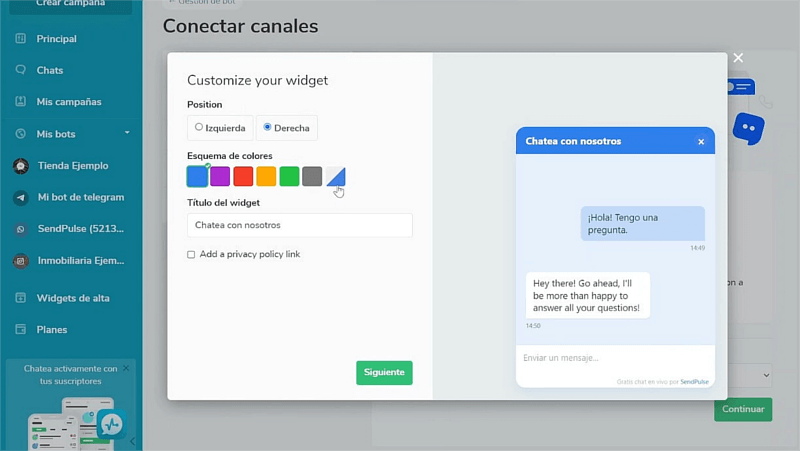Open the Mis campañas sidebar icon

tap(20, 102)
